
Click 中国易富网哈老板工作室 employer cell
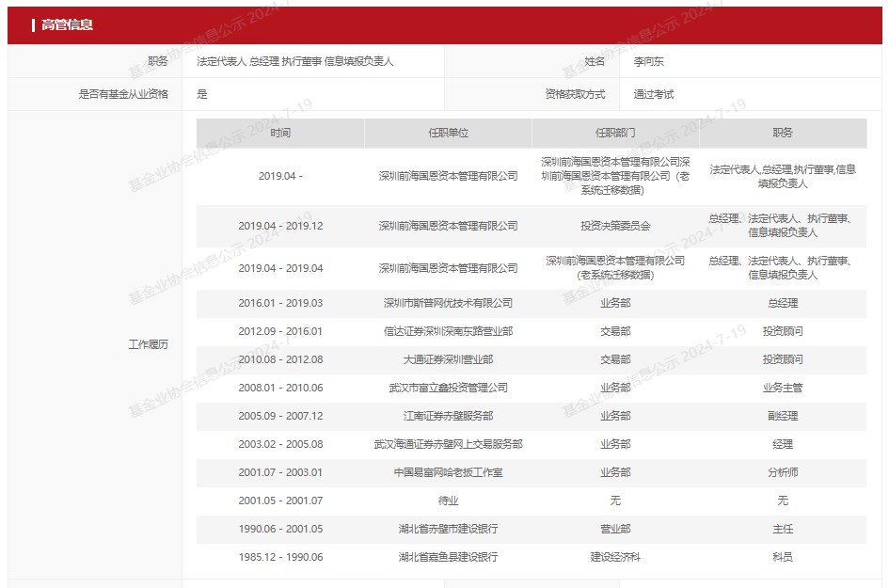pyautogui.click(x=448, y=472)
